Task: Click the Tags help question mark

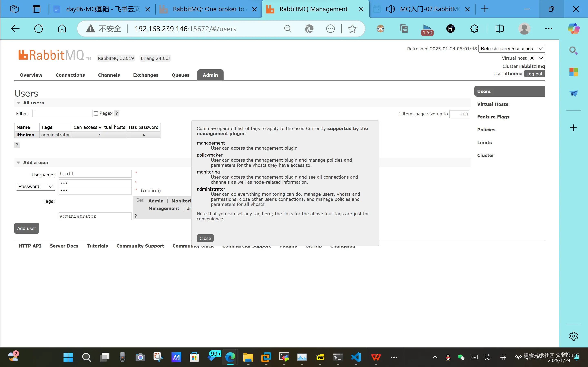Action: coord(136,216)
